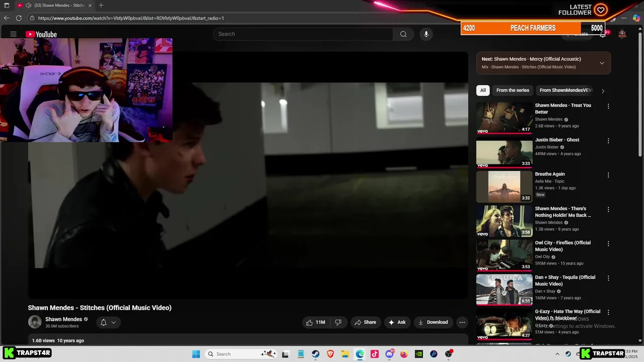
Task: Open options for Dan + Shay Tequila video
Action: pos(608,278)
